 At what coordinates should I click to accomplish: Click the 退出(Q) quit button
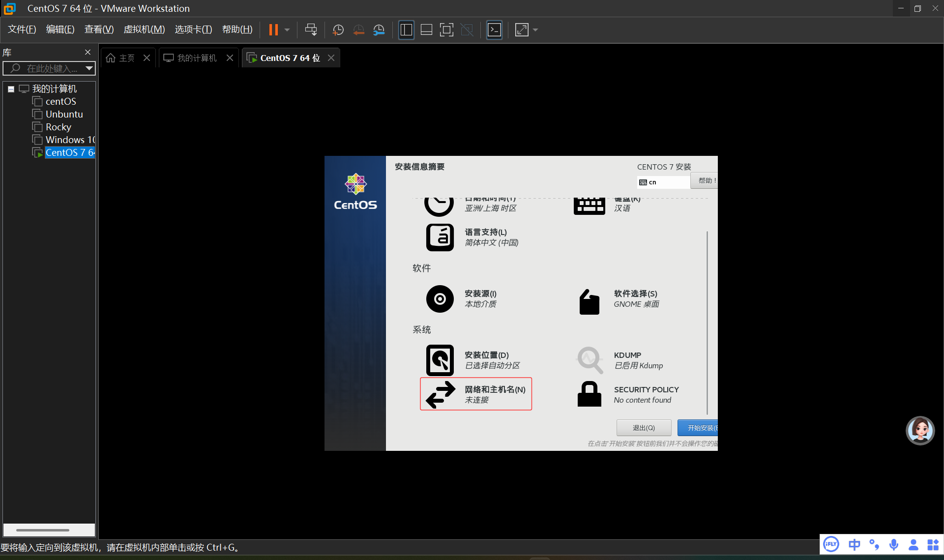click(644, 428)
